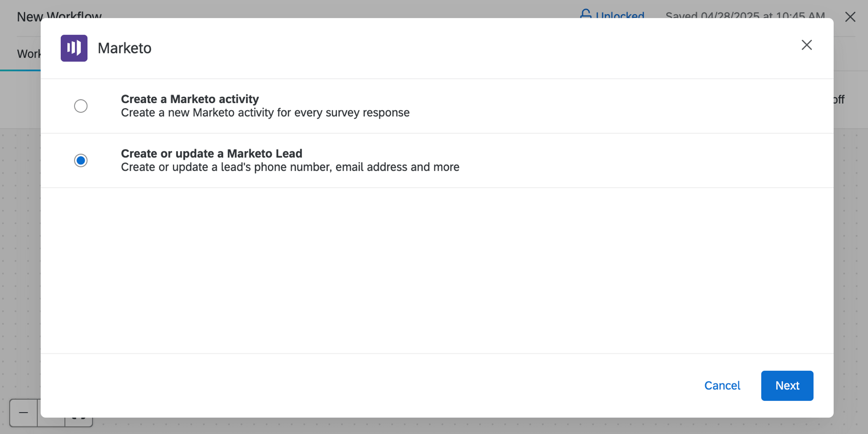Click the Unlocked status label
Viewport: 868px width, 434px height.
pos(620,14)
